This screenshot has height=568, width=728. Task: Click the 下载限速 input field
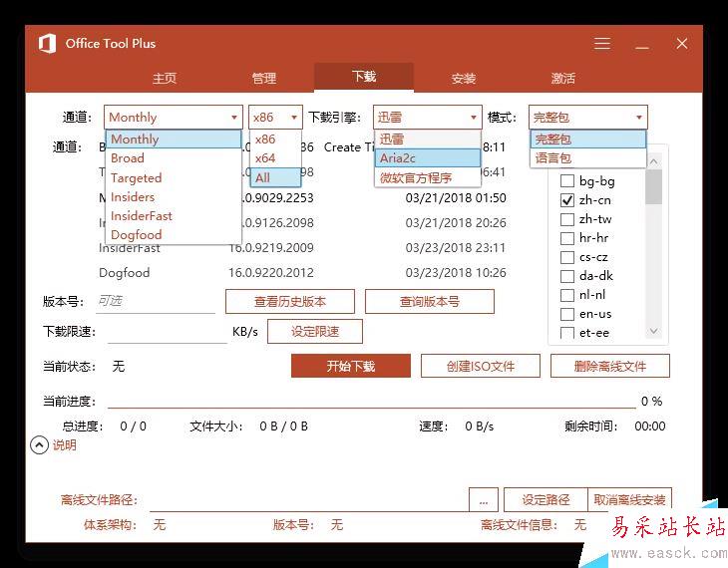[x=168, y=331]
